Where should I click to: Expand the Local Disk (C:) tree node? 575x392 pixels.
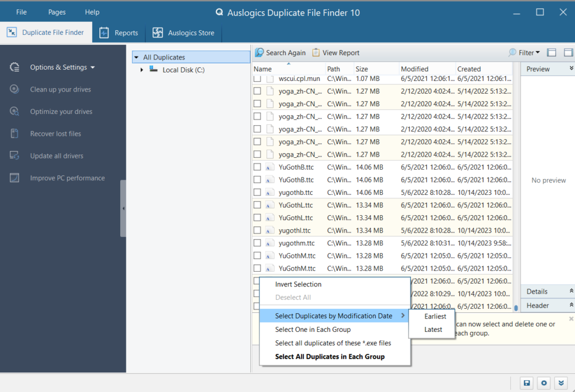pos(142,70)
